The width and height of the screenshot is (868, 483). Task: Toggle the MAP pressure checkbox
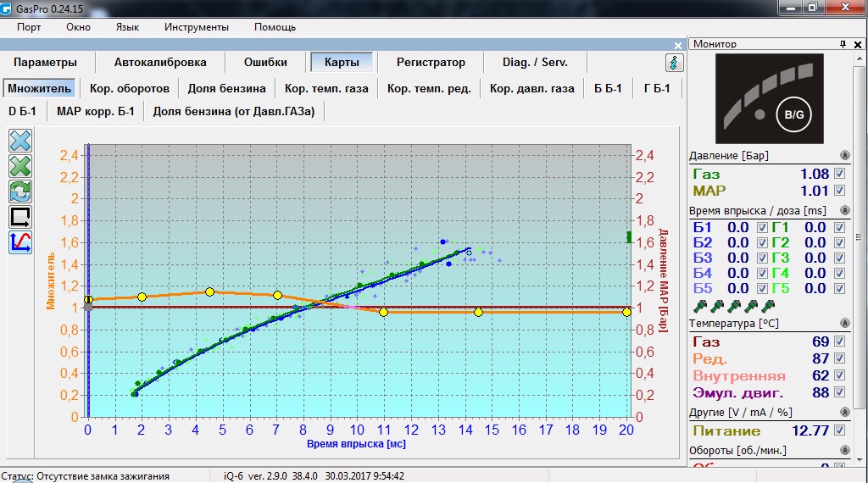click(x=840, y=191)
